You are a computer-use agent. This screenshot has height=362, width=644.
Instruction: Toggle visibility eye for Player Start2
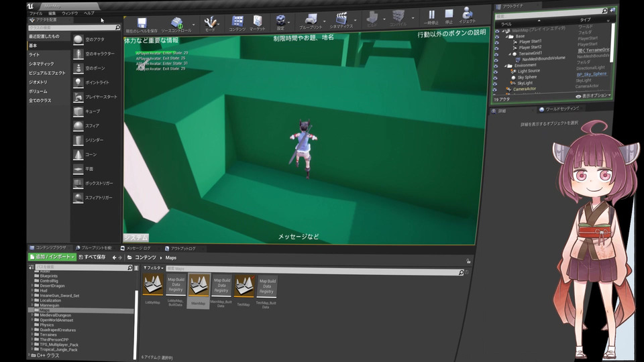496,48
